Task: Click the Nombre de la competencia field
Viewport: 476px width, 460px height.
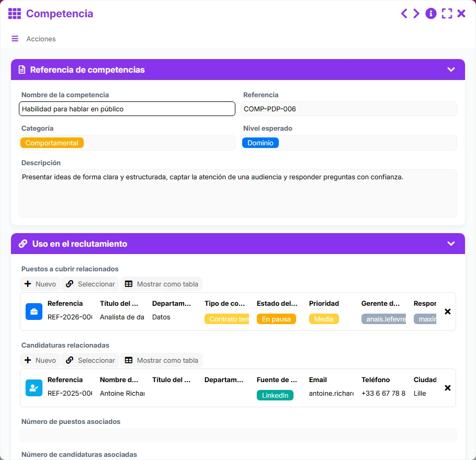Action: 127,109
